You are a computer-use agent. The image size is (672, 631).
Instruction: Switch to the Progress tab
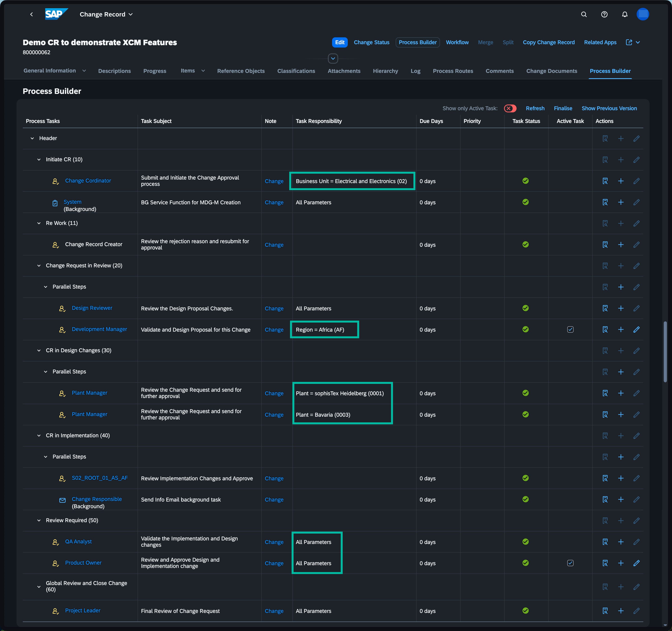[x=154, y=71]
